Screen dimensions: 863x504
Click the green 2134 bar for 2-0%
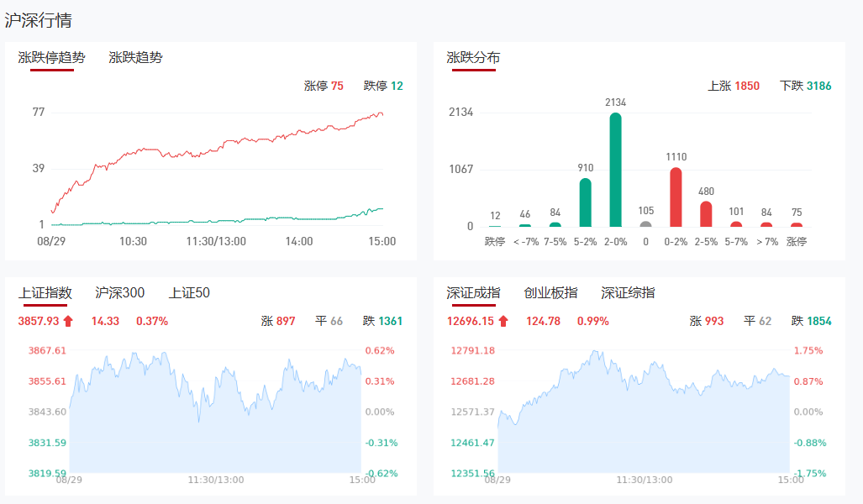click(x=615, y=171)
